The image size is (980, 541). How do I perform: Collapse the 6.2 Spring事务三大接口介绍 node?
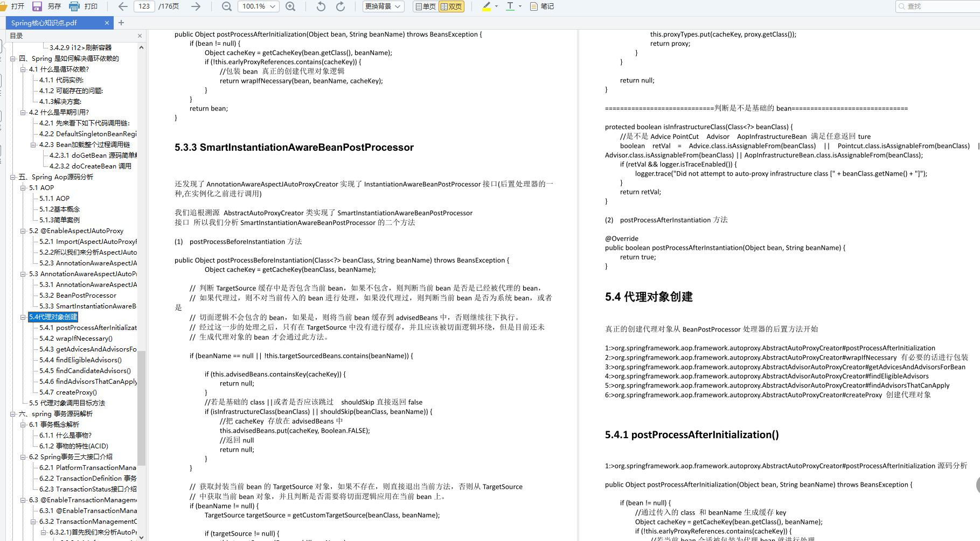(x=23, y=457)
